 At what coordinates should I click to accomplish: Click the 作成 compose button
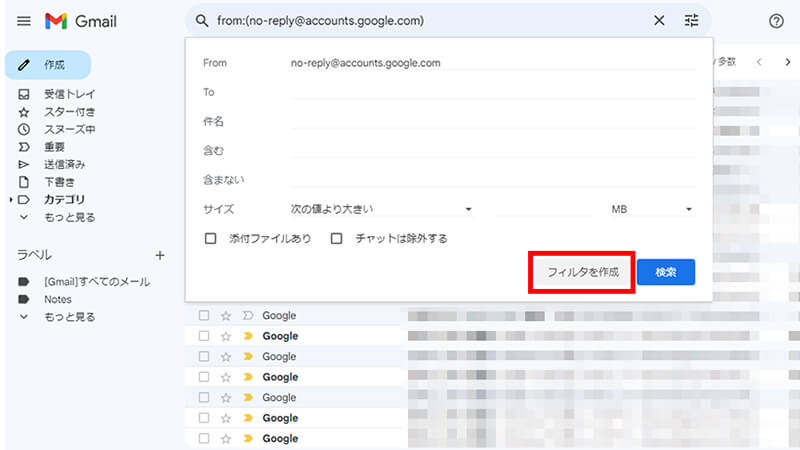coord(48,65)
